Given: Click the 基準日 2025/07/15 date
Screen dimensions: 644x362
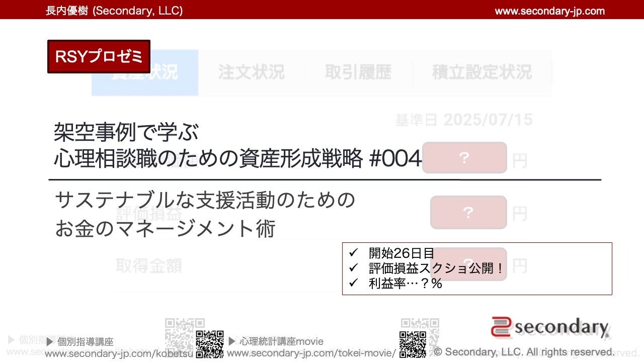Looking at the screenshot, I should (x=463, y=120).
